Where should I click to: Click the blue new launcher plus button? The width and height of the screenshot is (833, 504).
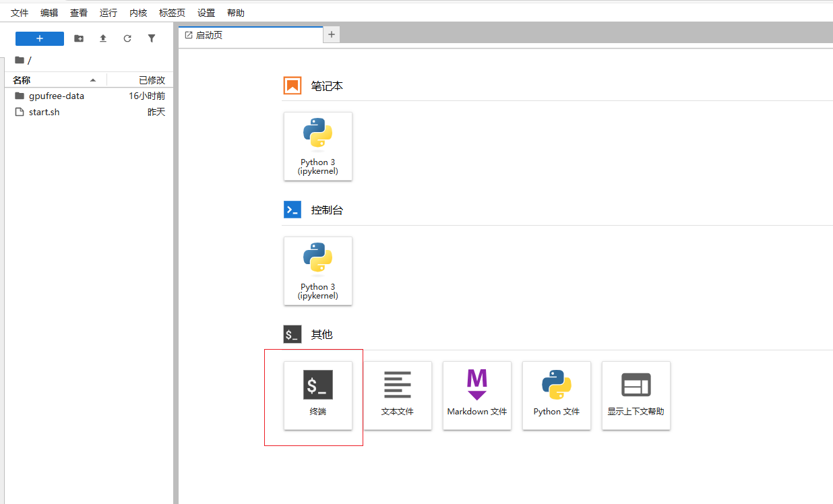pyautogui.click(x=40, y=38)
